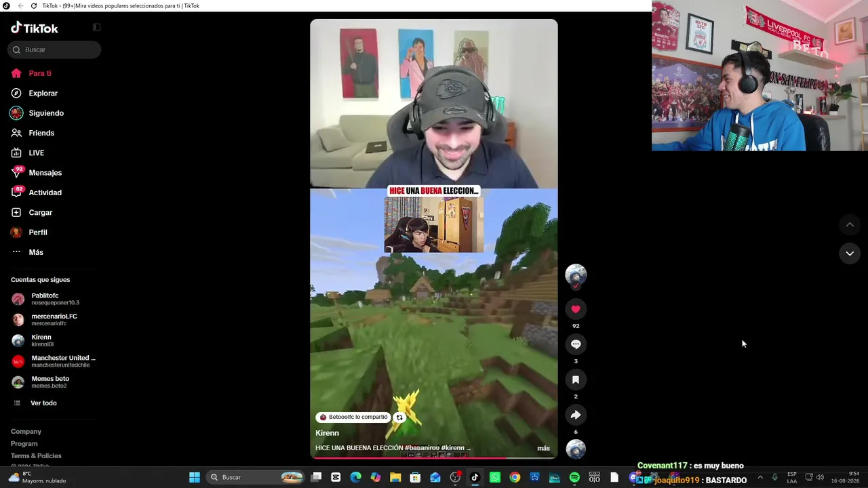Open mercenarioLFC followed account
This screenshot has width=868, height=488.
(x=54, y=320)
